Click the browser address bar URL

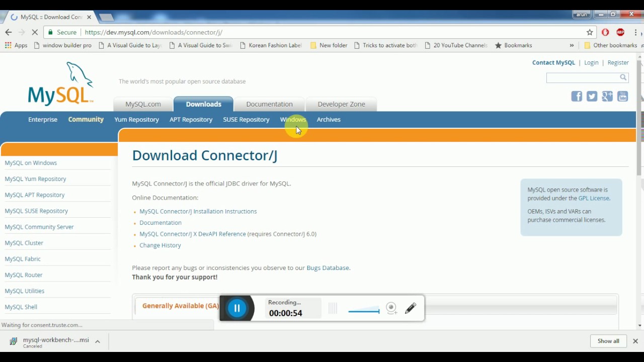point(153,32)
